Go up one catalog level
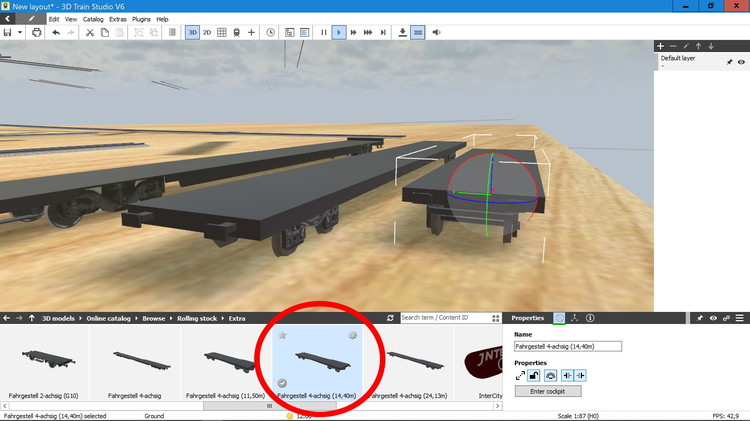Screen dimensions: 750x421 pyautogui.click(x=32, y=318)
